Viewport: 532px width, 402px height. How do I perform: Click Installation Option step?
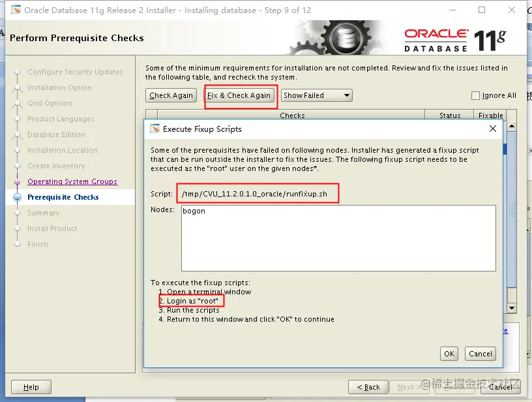(x=59, y=87)
